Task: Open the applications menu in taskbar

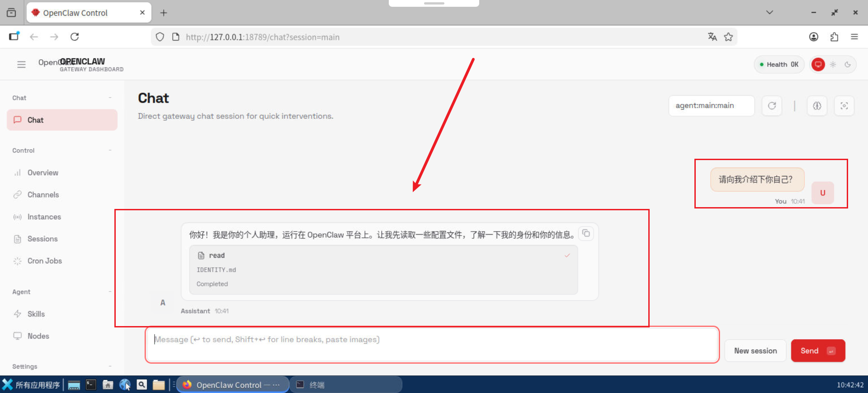Action: point(31,385)
